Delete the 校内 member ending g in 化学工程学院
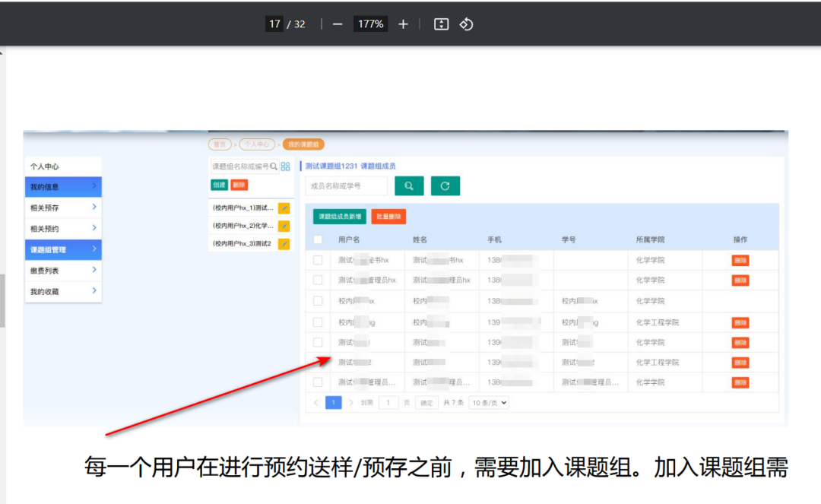The width and height of the screenshot is (821, 504). point(740,322)
